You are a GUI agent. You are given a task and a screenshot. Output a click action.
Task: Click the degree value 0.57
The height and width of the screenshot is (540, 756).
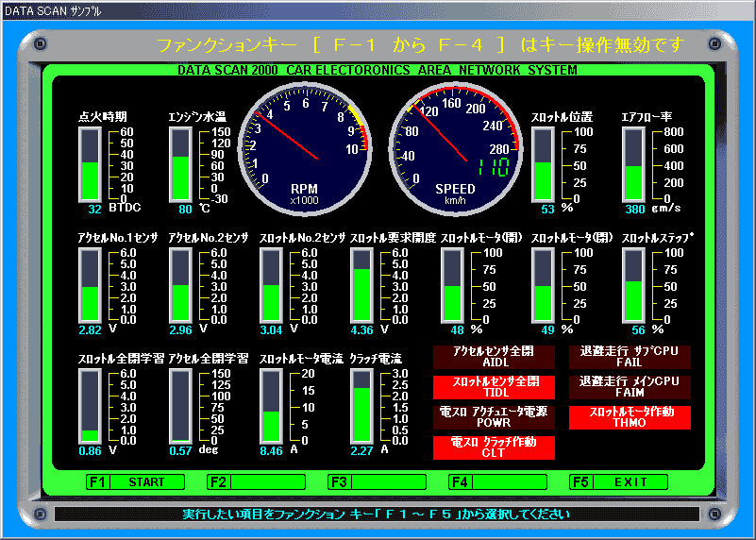[181, 451]
